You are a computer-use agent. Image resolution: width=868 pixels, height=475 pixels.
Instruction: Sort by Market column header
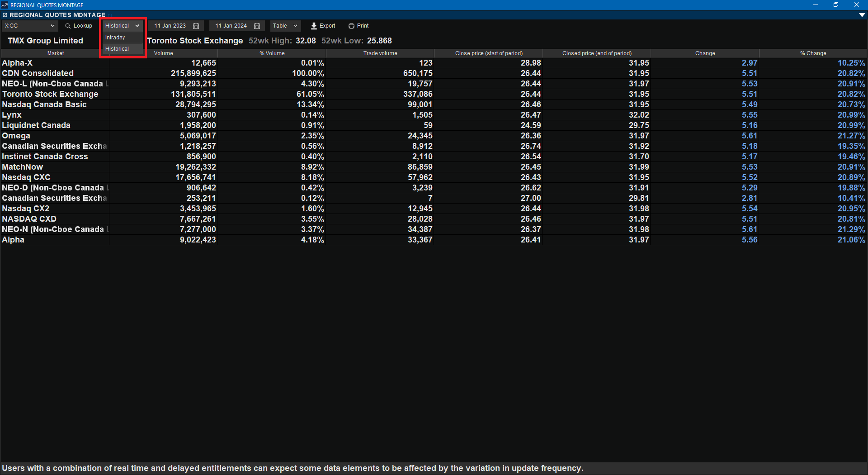55,53
